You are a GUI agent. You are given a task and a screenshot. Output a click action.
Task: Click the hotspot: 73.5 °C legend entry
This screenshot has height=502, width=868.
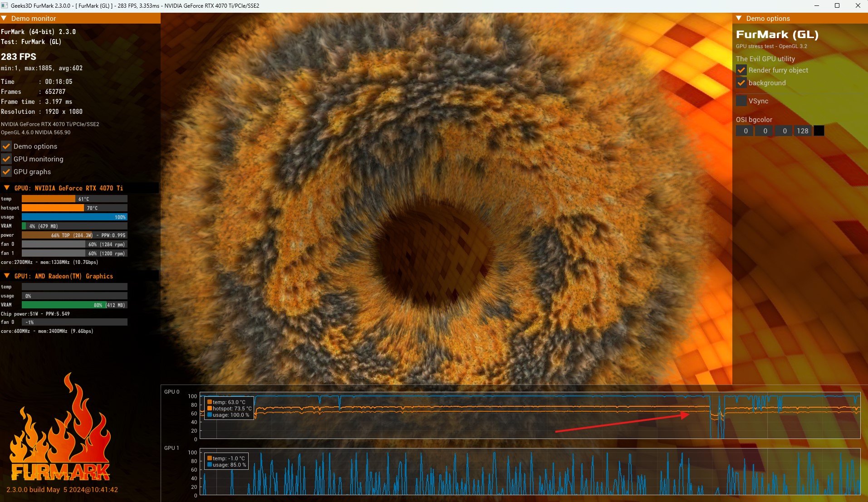click(230, 409)
